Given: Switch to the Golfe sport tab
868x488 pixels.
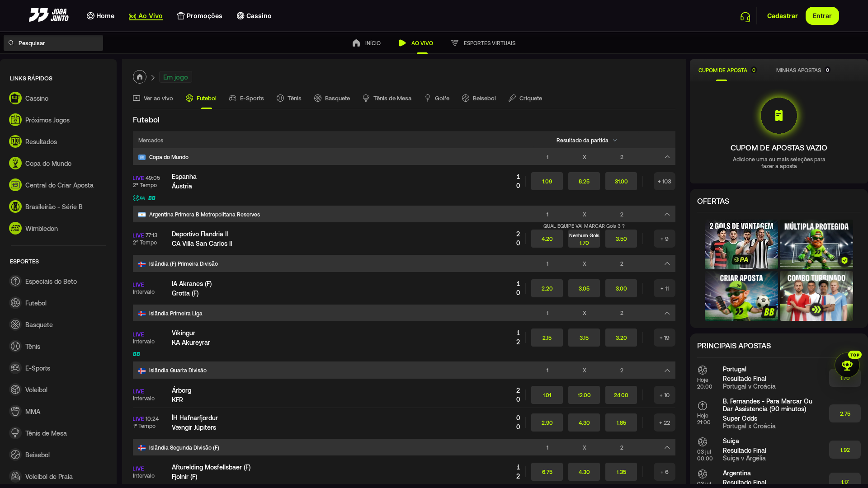Looking at the screenshot, I should pyautogui.click(x=437, y=98).
